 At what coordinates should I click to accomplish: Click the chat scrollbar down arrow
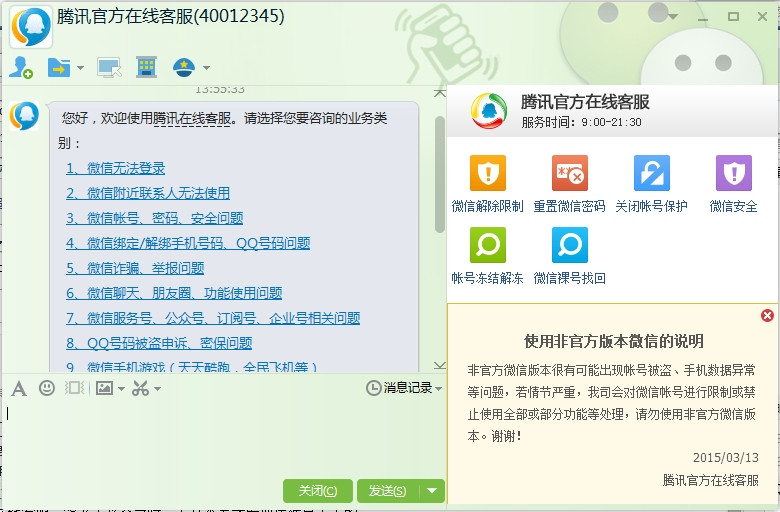(440, 366)
